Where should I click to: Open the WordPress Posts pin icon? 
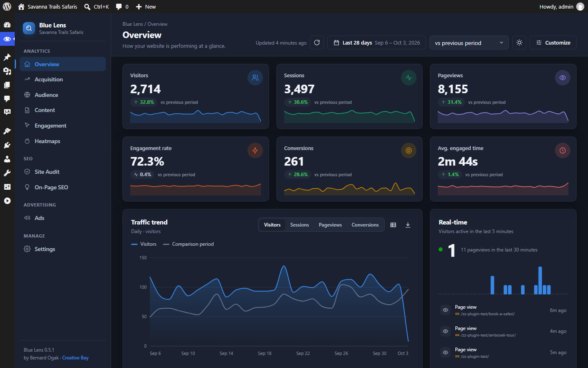point(7,57)
